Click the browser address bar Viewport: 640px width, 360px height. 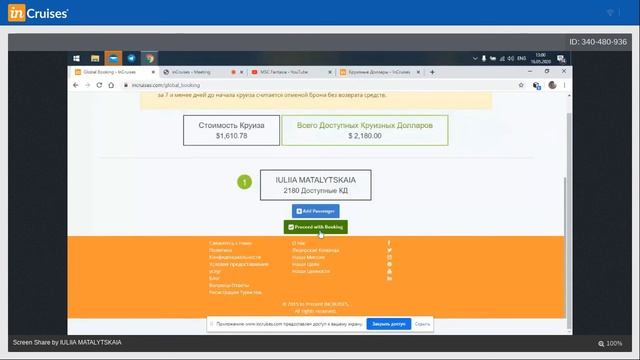pyautogui.click(x=318, y=85)
